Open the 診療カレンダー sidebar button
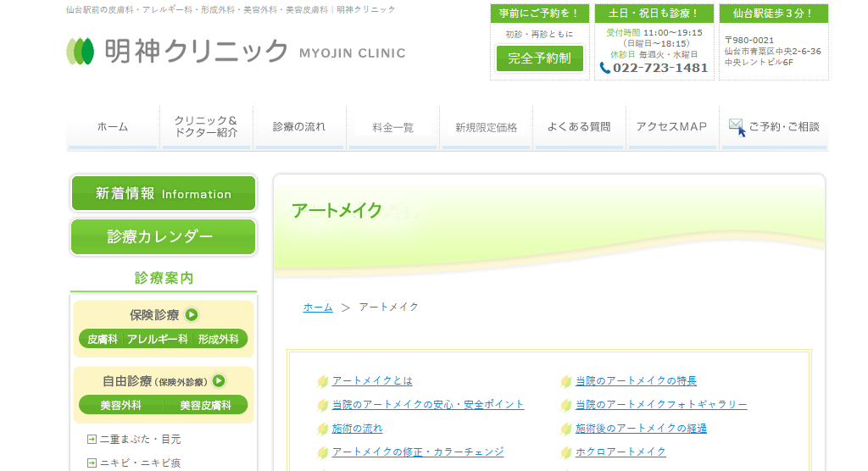This screenshot has width=868, height=471. [x=163, y=236]
